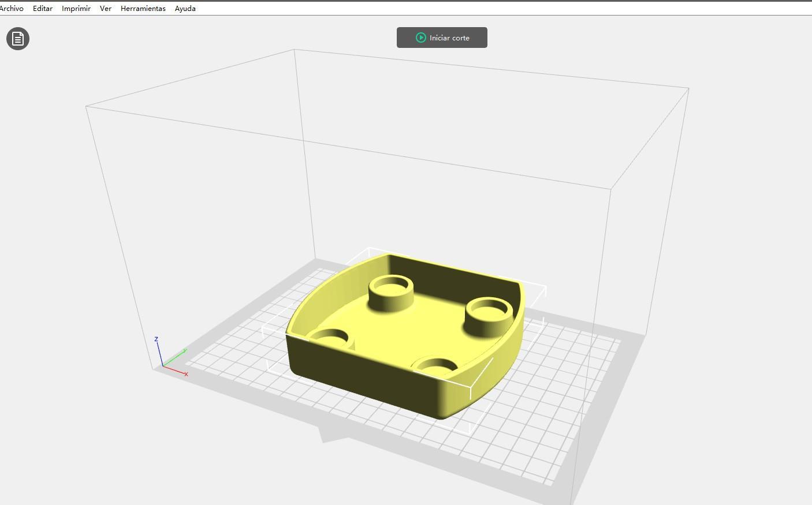Open the Archivo menu
The width and height of the screenshot is (812, 505).
[x=12, y=9]
